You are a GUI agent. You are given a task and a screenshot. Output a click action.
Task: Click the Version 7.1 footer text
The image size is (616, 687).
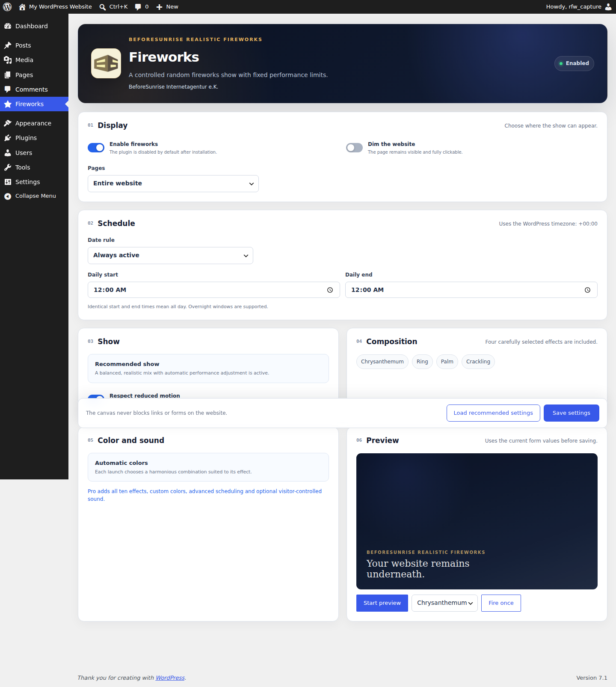point(592,678)
